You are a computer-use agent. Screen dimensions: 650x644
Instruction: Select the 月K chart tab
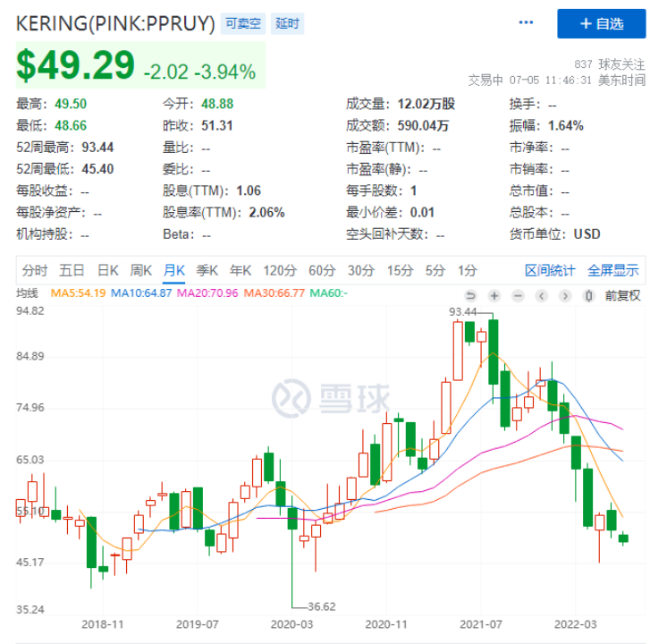point(174,270)
